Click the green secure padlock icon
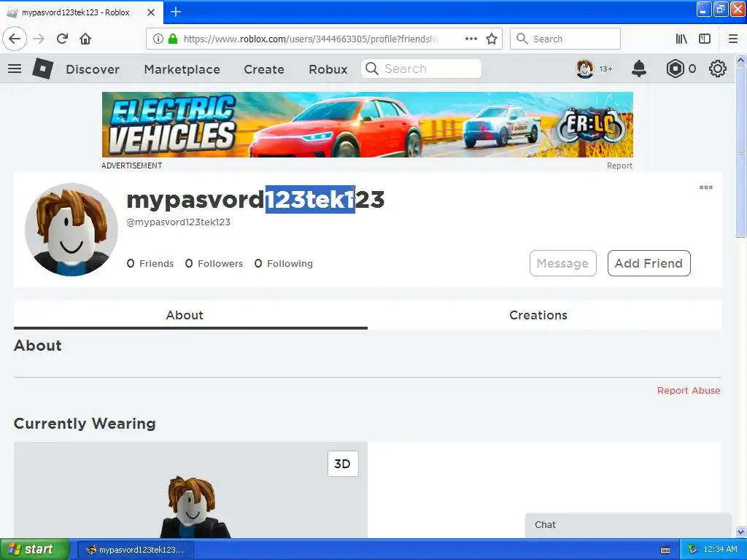This screenshot has width=747, height=560. (x=173, y=39)
